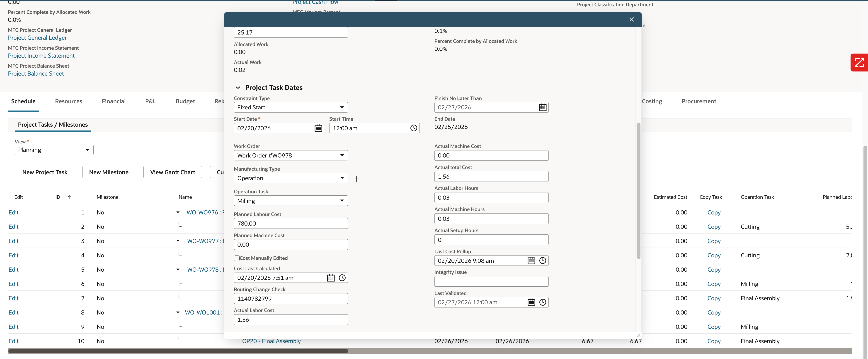Open the Project Income Statement link
The width and height of the screenshot is (868, 359).
tap(41, 56)
